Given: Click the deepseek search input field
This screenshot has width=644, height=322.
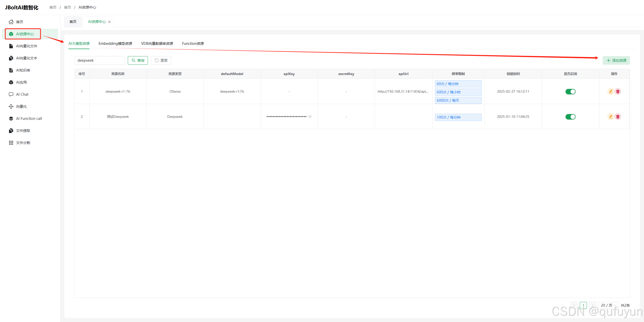Looking at the screenshot, I should pos(99,60).
